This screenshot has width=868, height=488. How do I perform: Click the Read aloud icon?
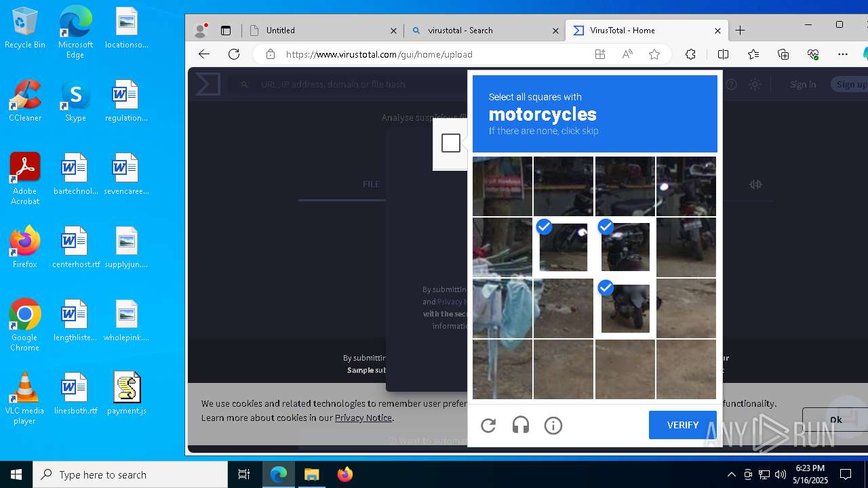pyautogui.click(x=627, y=54)
